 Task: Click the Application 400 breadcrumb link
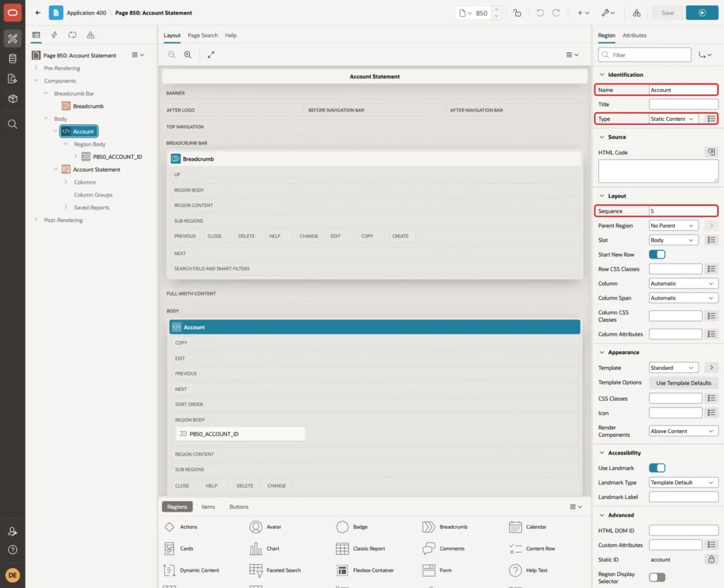pos(86,13)
